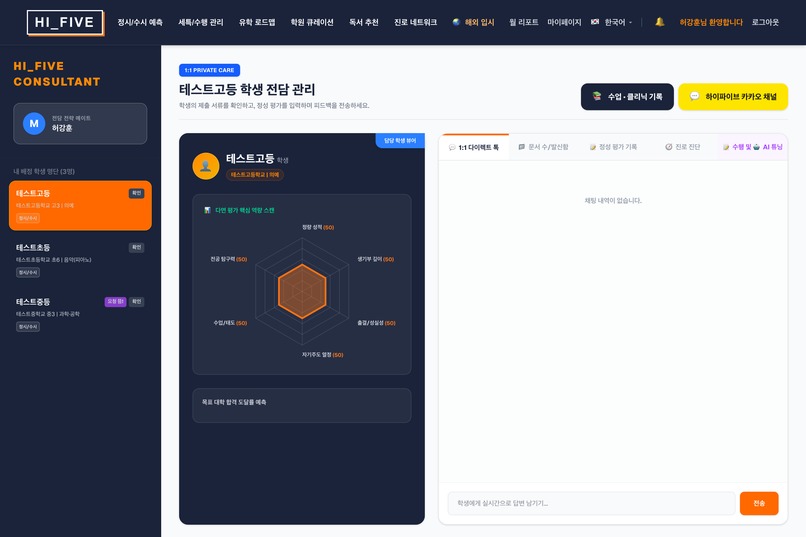The height and width of the screenshot is (537, 806).
Task: Open 수업·클리닉 기록 button
Action: click(x=627, y=97)
